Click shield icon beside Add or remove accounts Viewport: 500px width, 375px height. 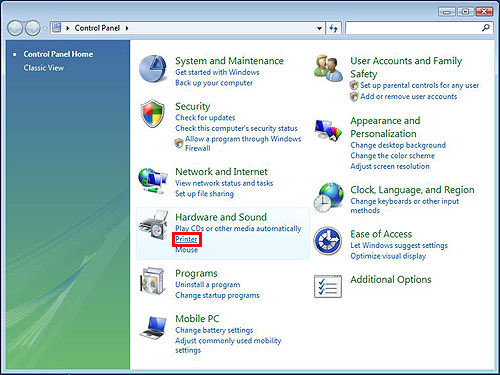(354, 97)
